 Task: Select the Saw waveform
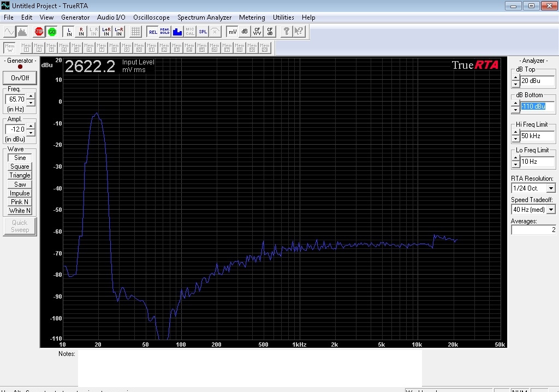[20, 185]
